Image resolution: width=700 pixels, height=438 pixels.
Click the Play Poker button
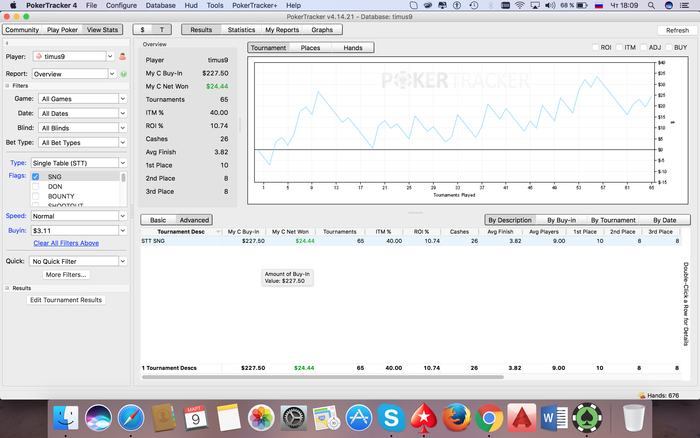[x=62, y=29]
